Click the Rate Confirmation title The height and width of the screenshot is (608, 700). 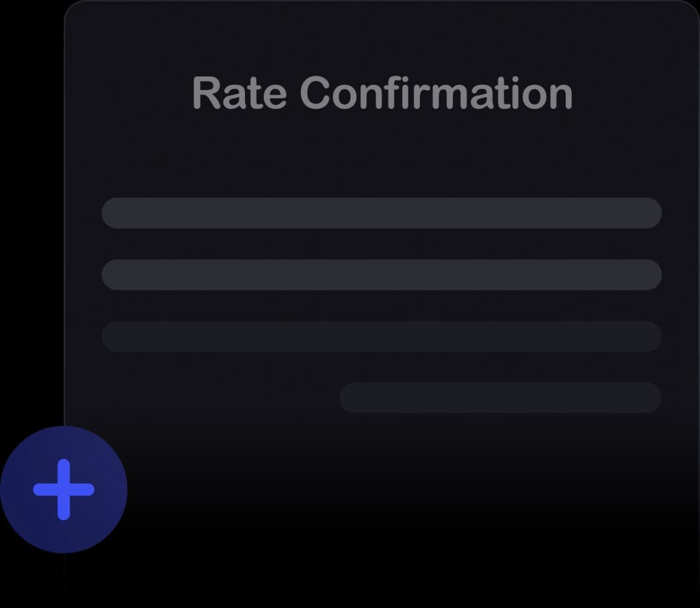[x=382, y=93]
